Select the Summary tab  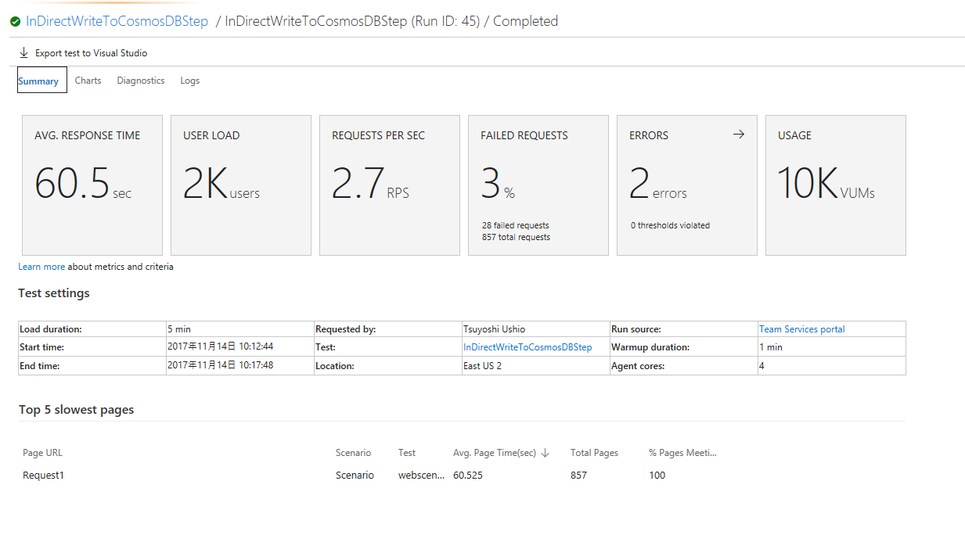(x=41, y=80)
